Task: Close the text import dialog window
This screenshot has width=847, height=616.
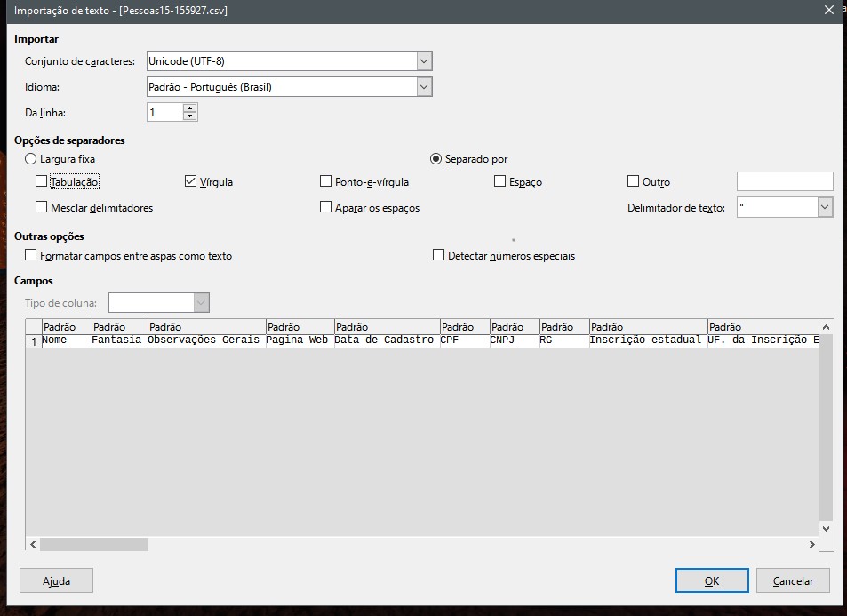Action: tap(828, 10)
